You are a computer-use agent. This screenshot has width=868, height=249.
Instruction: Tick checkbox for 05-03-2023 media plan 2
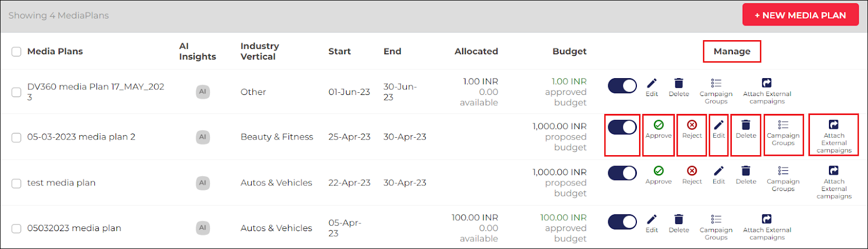(16, 137)
